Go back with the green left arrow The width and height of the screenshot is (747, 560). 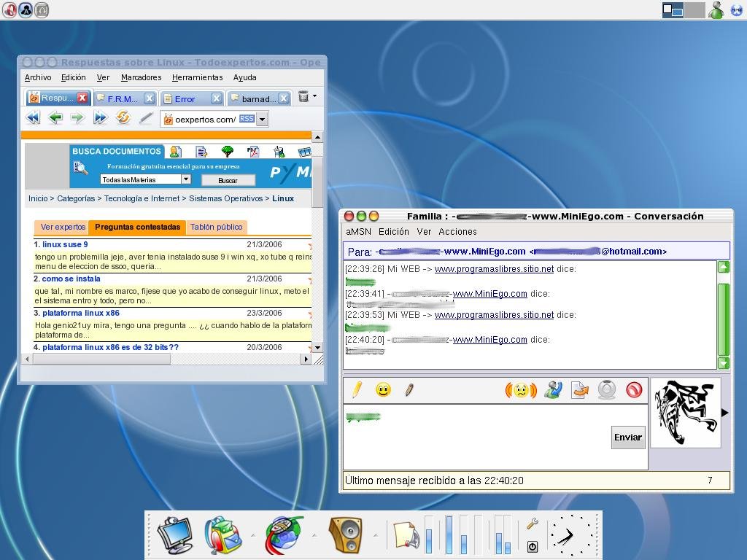click(x=55, y=117)
